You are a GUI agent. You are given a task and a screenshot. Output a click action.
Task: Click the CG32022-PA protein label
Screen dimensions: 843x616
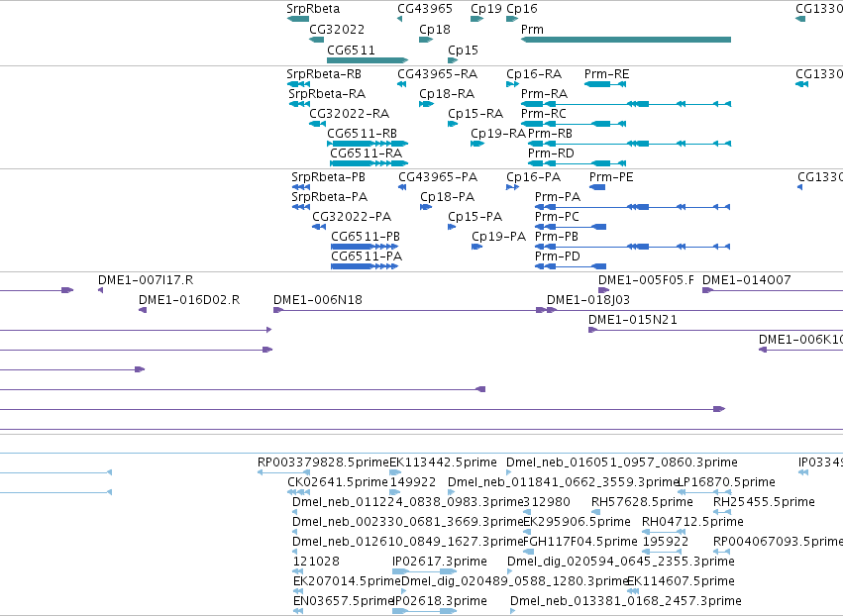352,217
